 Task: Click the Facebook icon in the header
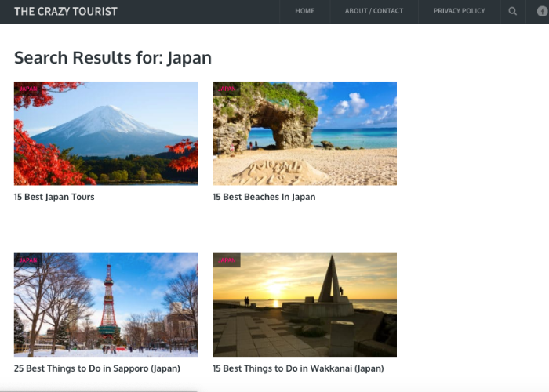coord(541,11)
